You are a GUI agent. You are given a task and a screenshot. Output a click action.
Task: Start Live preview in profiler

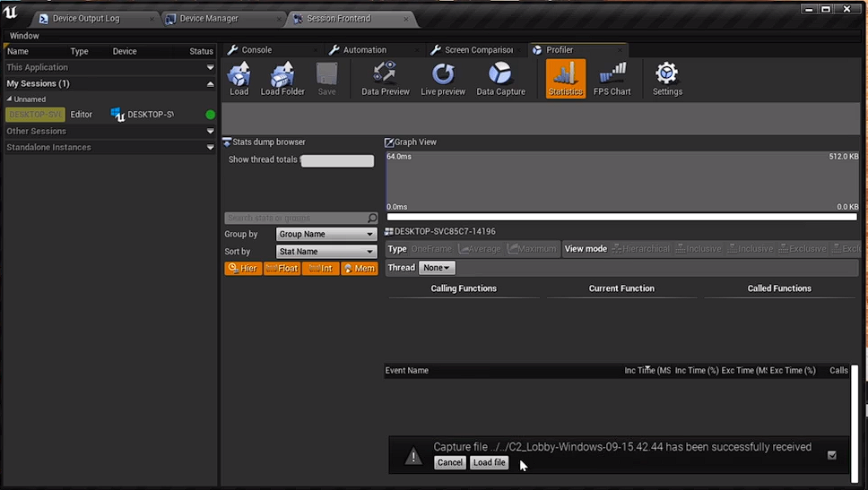point(443,79)
